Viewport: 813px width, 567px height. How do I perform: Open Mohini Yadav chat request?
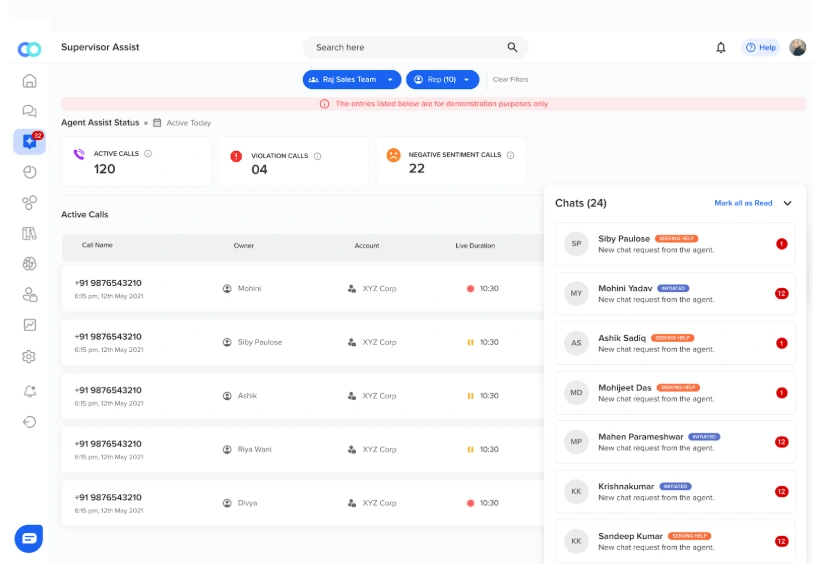click(x=675, y=294)
